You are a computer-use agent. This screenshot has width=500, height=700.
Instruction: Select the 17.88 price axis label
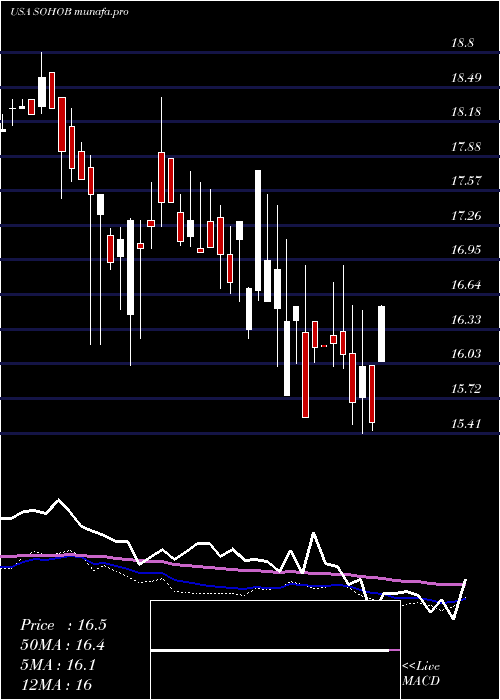466,147
